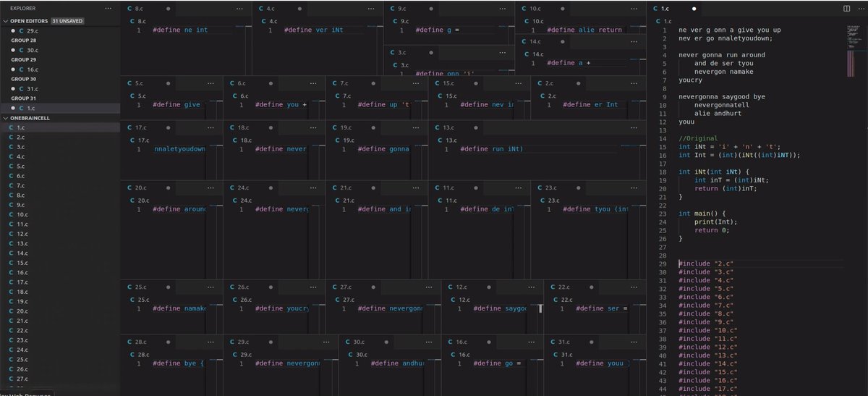Image resolution: width=868 pixels, height=396 pixels.
Task: Open more actions for the 23.c editor group
Action: click(x=634, y=187)
